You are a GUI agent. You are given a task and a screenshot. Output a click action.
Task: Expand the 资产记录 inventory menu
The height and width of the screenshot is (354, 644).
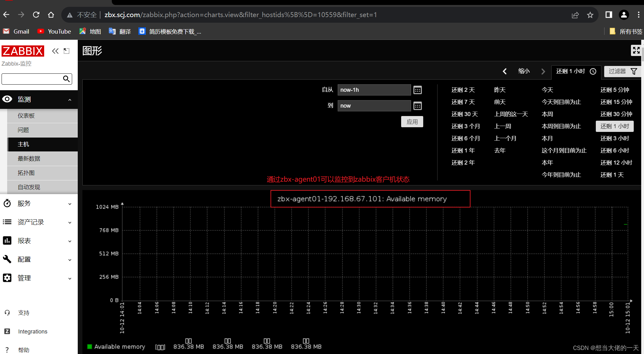[x=39, y=222]
